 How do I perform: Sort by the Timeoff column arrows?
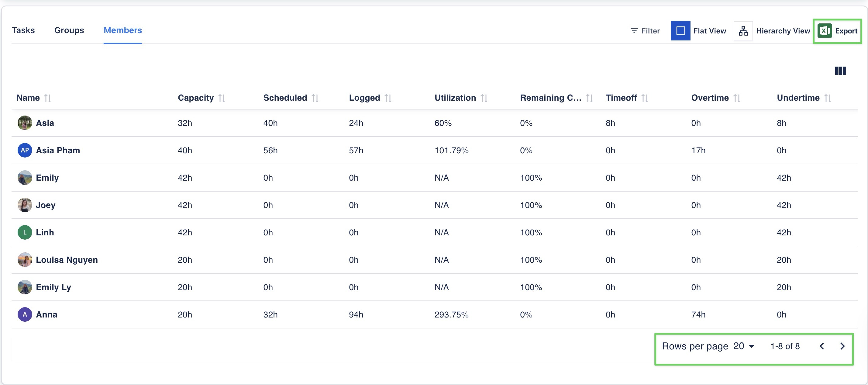[x=645, y=98]
